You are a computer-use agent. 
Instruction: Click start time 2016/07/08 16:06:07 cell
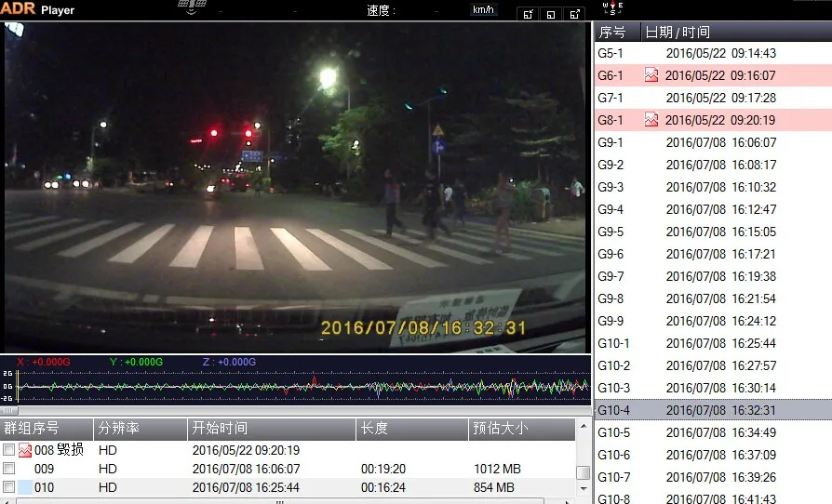tap(246, 469)
